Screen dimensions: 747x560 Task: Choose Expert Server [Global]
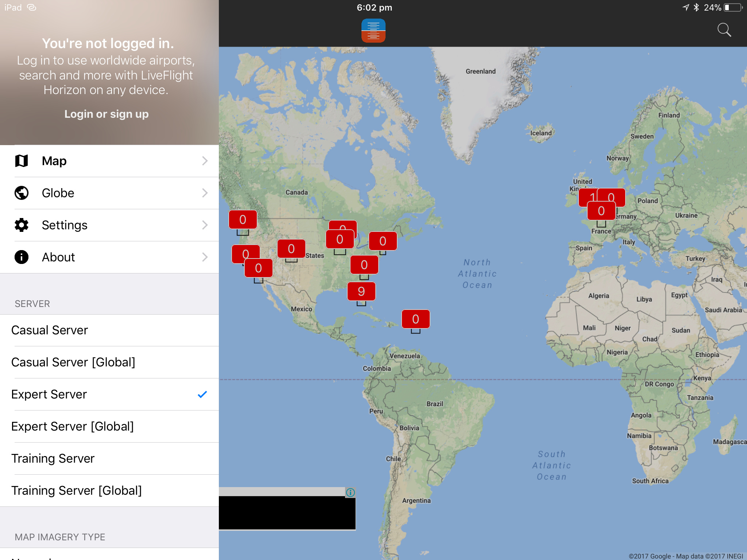click(x=72, y=426)
